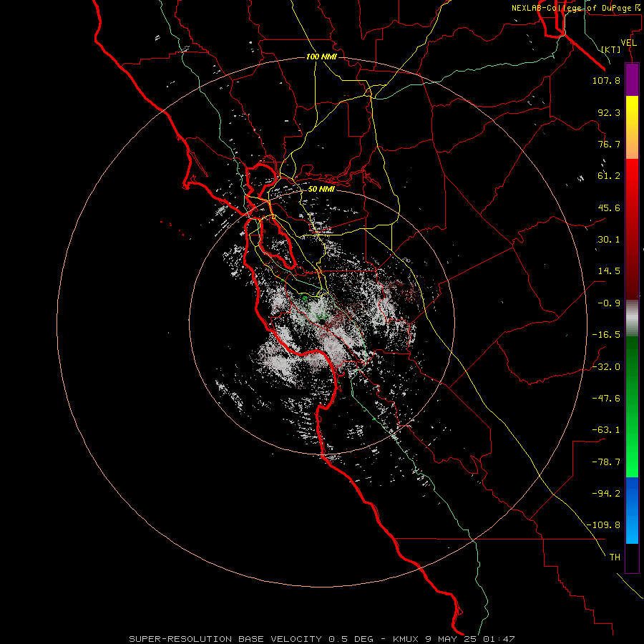Click the -0.9 legend value
This screenshot has width=644, height=644.
pyautogui.click(x=609, y=303)
